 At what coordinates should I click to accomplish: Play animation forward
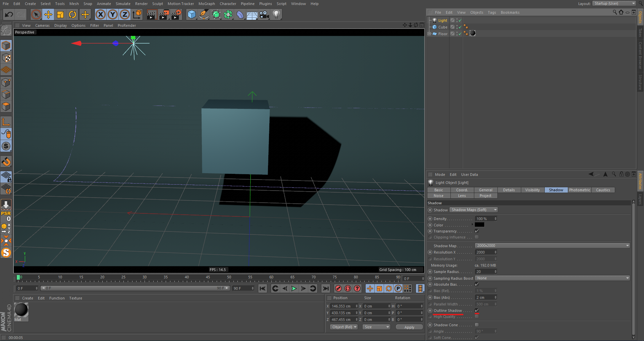(294, 288)
